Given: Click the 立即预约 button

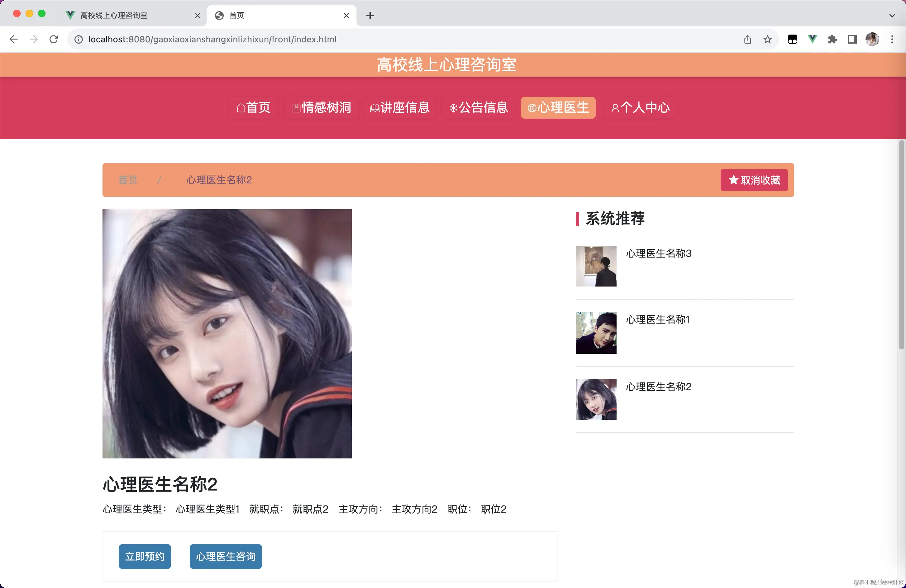Looking at the screenshot, I should 145,557.
